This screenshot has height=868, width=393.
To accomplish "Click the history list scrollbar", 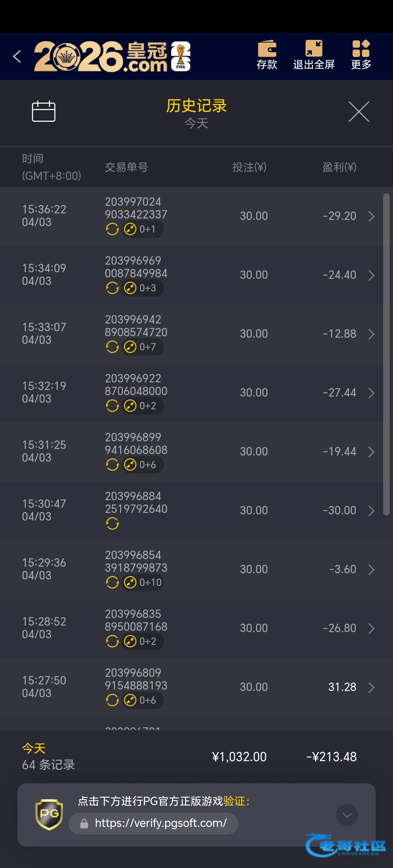I will tap(386, 354).
